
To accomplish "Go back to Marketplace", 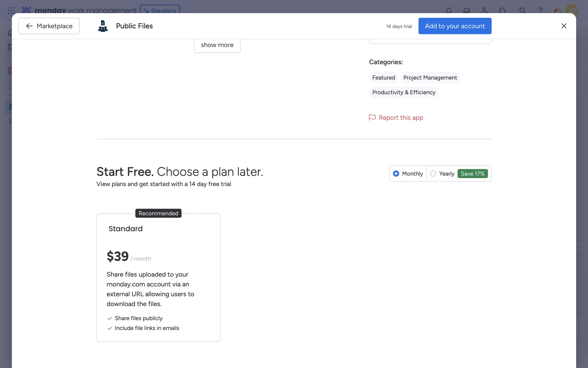I will (x=49, y=26).
